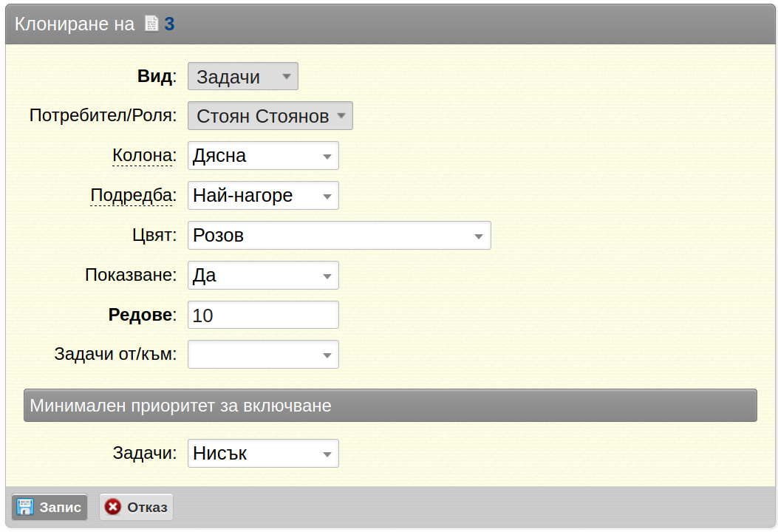The height and width of the screenshot is (532, 778).
Task: Focus the Редове input field
Action: tap(263, 315)
